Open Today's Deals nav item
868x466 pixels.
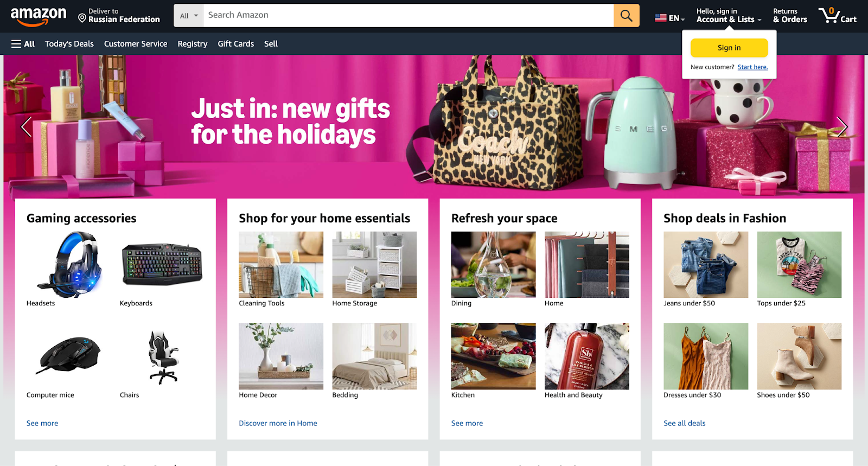[69, 44]
